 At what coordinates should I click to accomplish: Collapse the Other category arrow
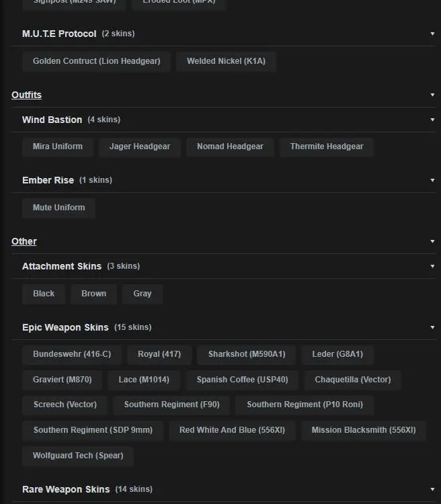[432, 241]
